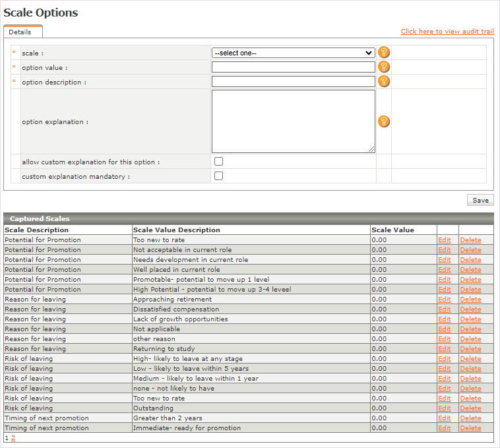Screen dimensions: 500x448
Task: Click the help icon next to option value
Action: pos(383,67)
